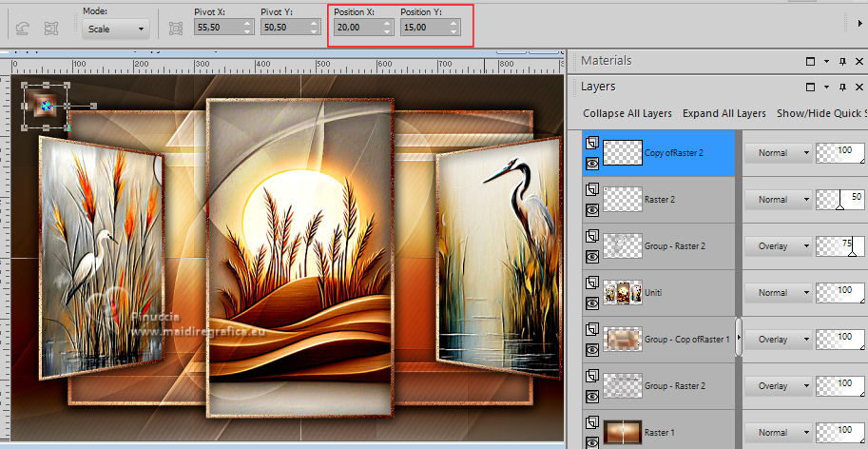The image size is (868, 449).
Task: Open the Mode dropdown set to Scale
Action: 116,29
